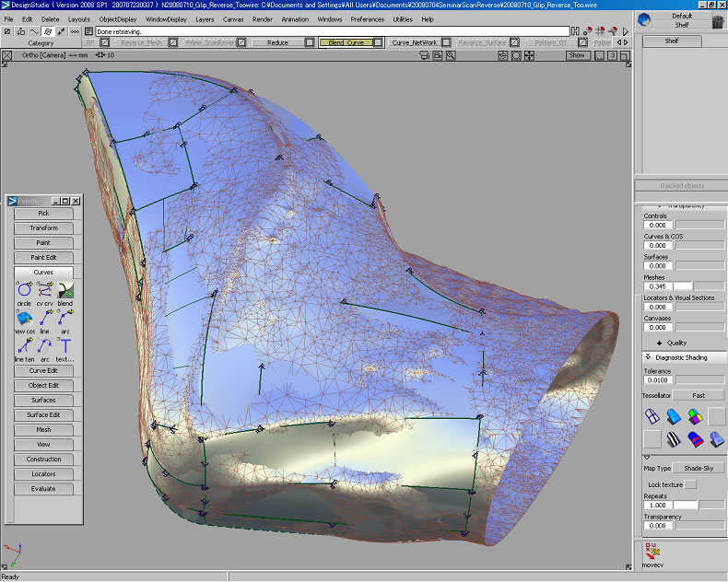The image size is (728, 582).
Task: Select the line tan tool
Action: 24,346
